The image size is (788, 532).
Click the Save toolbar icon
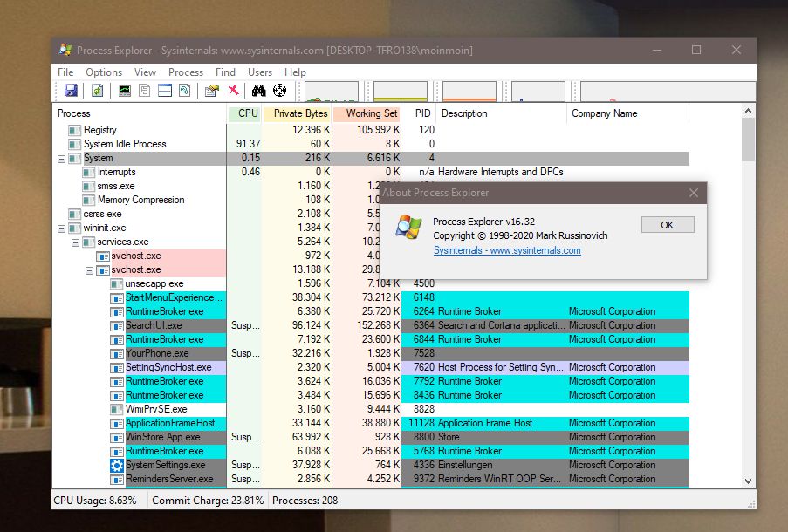click(71, 91)
